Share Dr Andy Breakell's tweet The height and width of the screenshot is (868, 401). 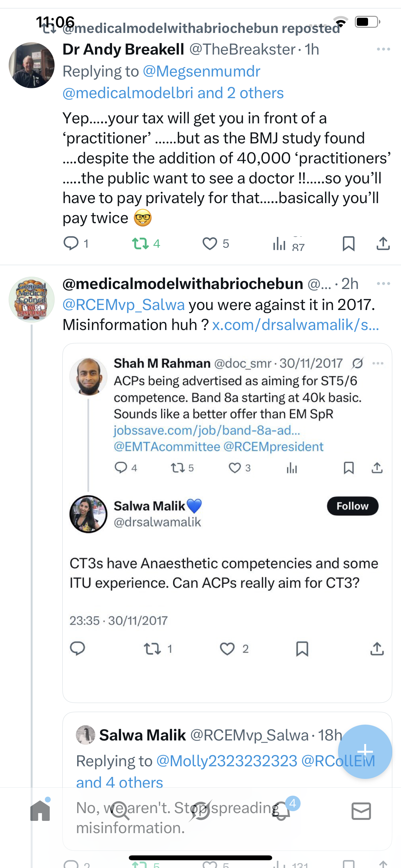383,243
